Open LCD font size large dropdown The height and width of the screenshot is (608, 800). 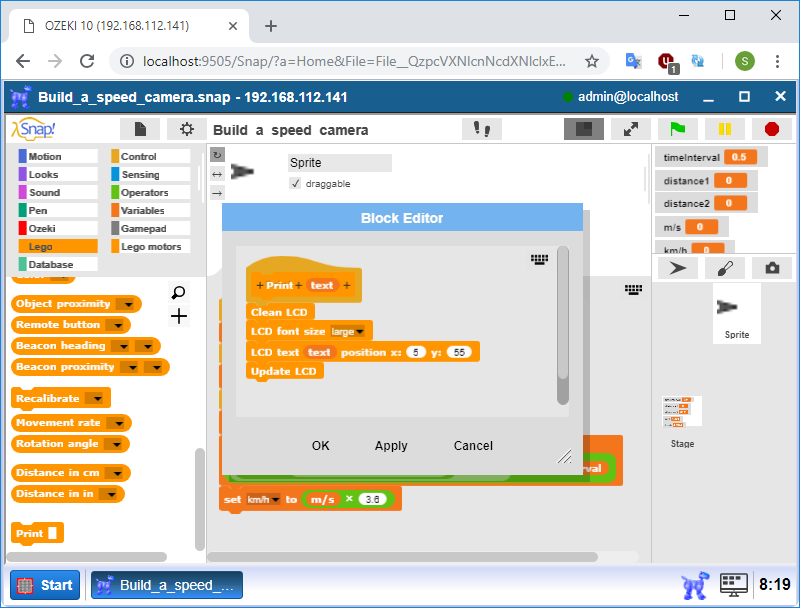[x=348, y=332]
